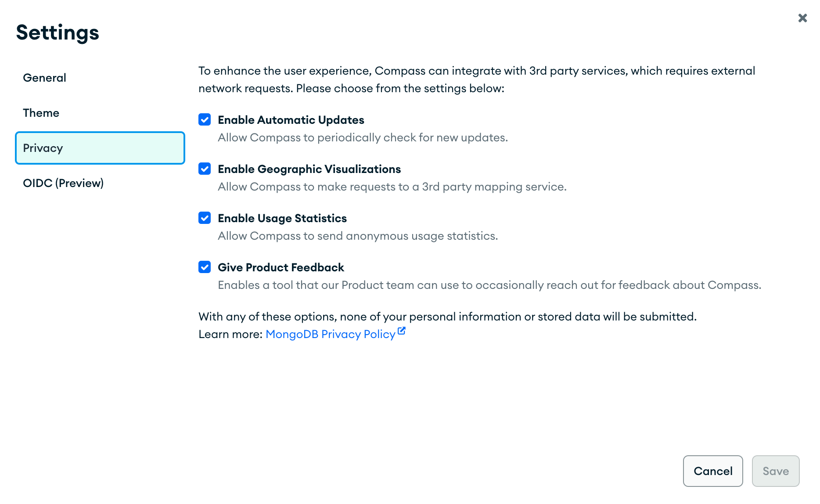
Task: Select the Privacy settings section
Action: point(43,148)
